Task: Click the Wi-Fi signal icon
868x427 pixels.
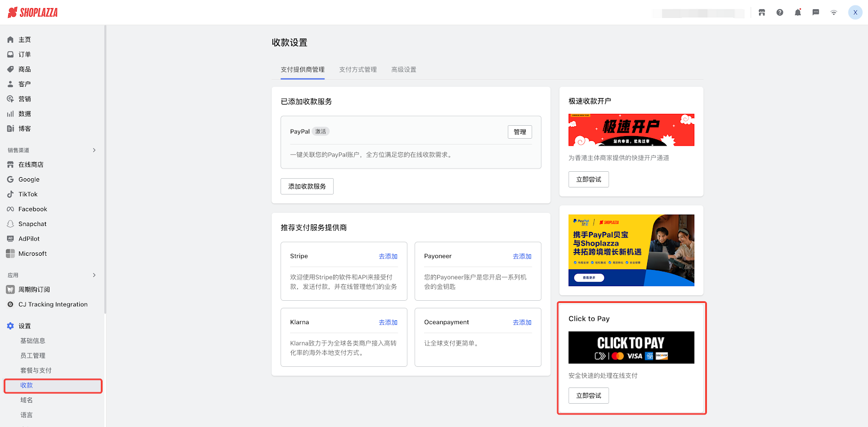Action: point(834,12)
